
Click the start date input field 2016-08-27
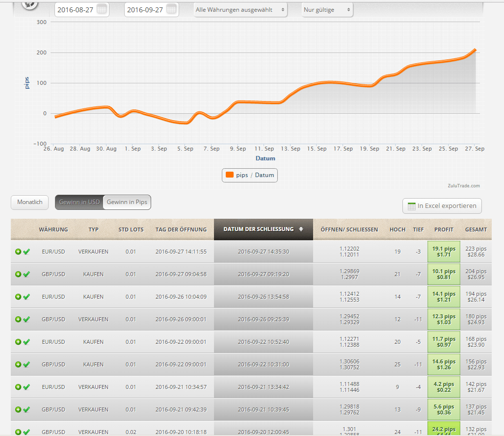pyautogui.click(x=75, y=9)
